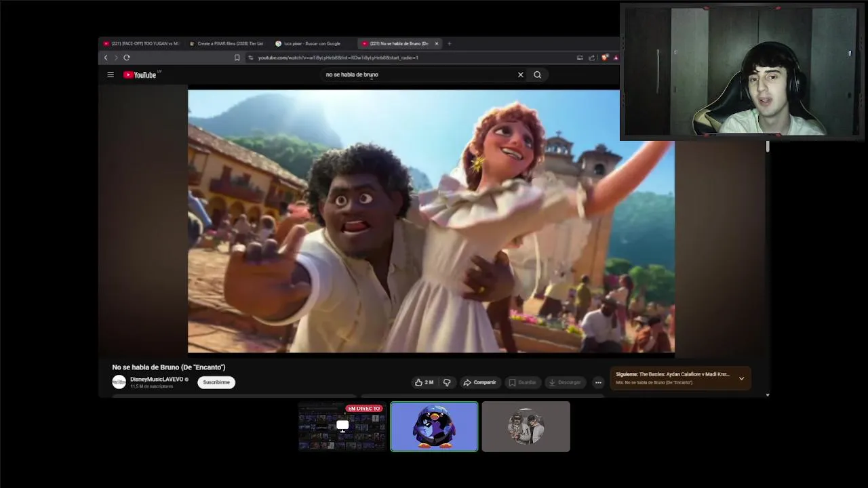Reload the page in the browser
Viewport: 868px width, 488px height.
pyautogui.click(x=126, y=58)
